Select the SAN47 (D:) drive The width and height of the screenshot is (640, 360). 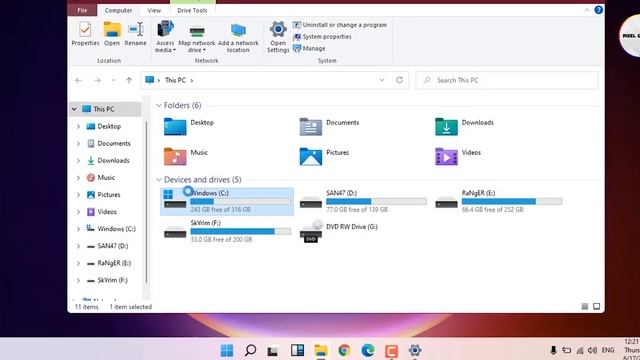coord(363,201)
